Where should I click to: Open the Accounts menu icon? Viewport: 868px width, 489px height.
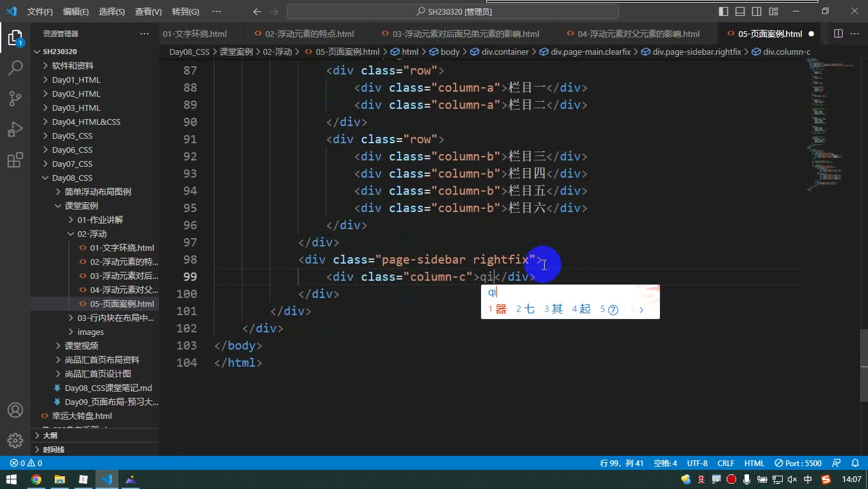15,410
